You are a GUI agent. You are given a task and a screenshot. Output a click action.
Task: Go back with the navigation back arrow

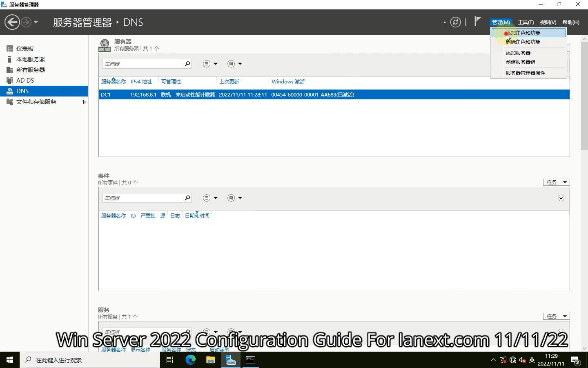click(x=12, y=22)
